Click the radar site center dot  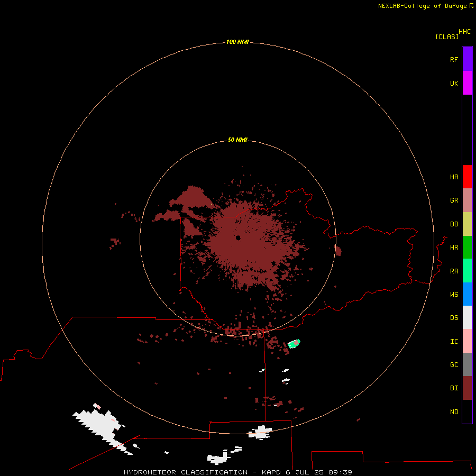click(x=238, y=237)
